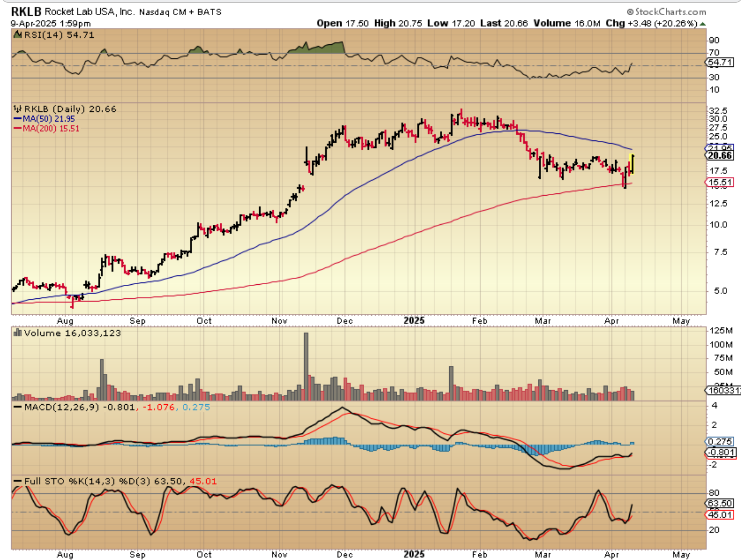Image resolution: width=741 pixels, height=560 pixels.
Task: Click the 'RKLB (Daily) 20.66' price legend
Action: (70, 109)
